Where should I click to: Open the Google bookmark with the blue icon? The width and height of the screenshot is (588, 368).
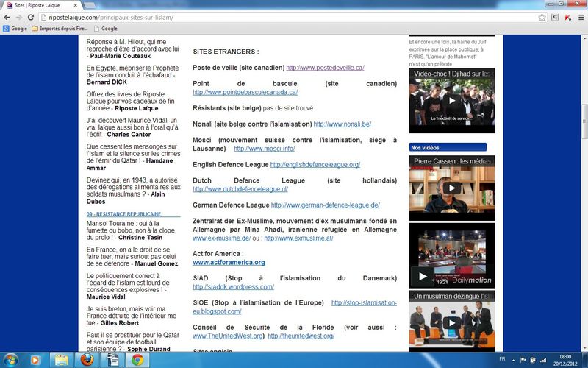(x=15, y=29)
